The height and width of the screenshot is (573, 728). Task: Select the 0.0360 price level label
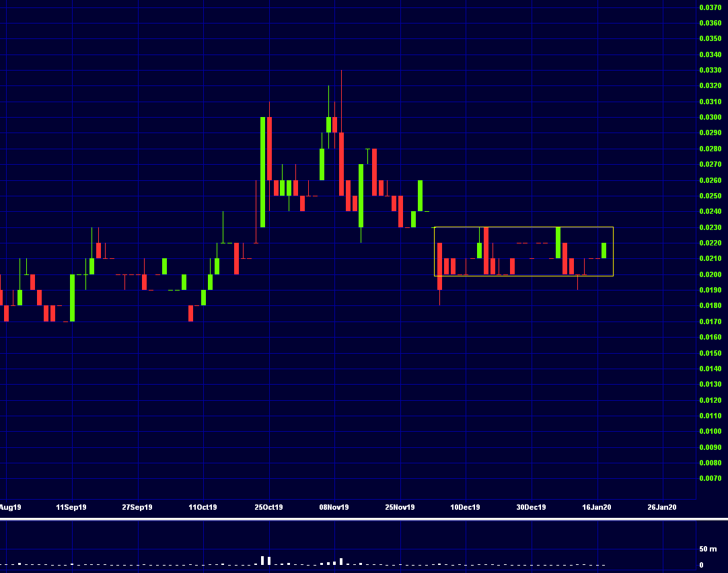click(711, 23)
